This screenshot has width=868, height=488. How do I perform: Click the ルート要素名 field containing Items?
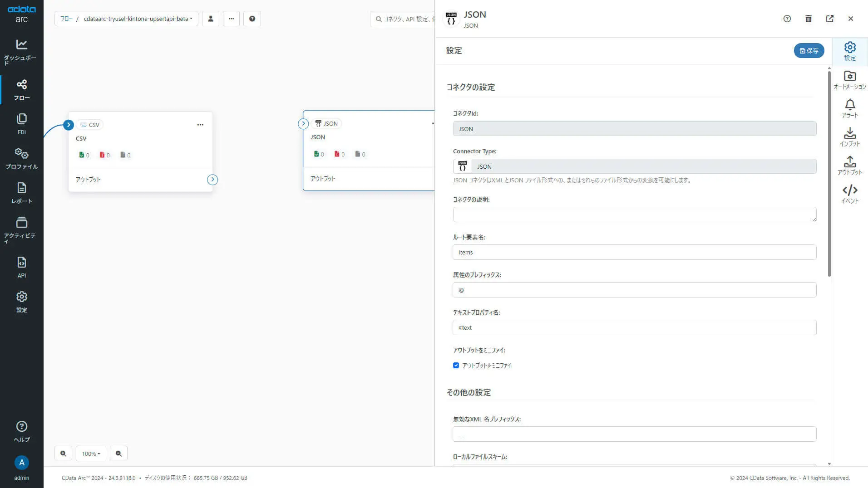point(634,252)
